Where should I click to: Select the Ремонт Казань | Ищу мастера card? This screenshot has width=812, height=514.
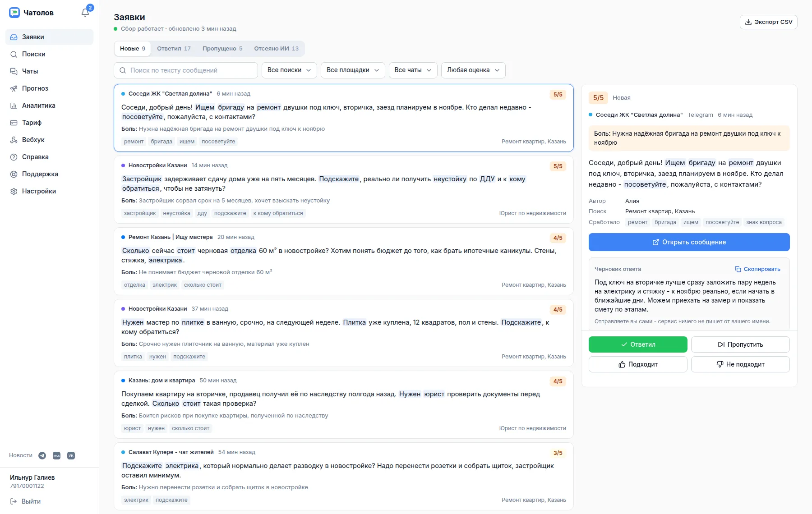pos(344,262)
